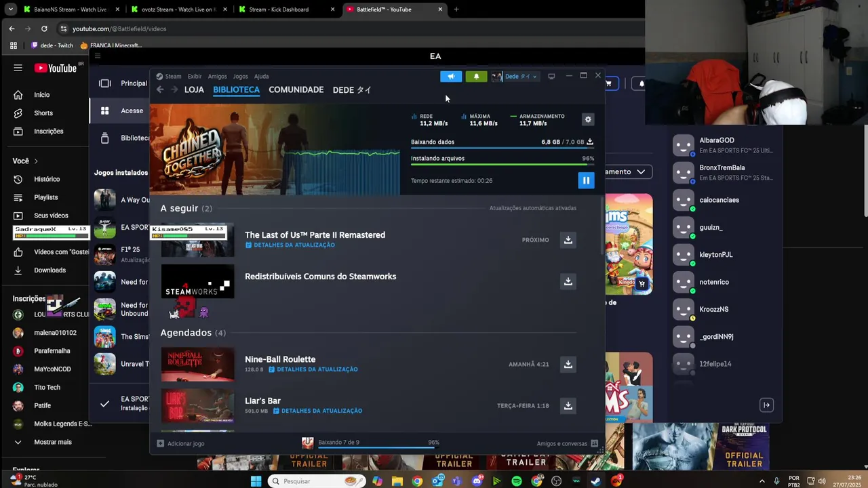
Task: Click the Steam announcements megaphone icon
Action: [x=451, y=77]
